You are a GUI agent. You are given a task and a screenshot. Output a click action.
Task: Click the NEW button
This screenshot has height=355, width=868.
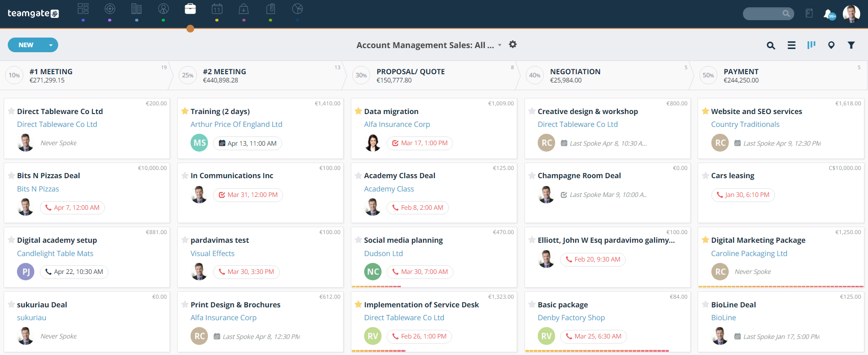point(26,45)
